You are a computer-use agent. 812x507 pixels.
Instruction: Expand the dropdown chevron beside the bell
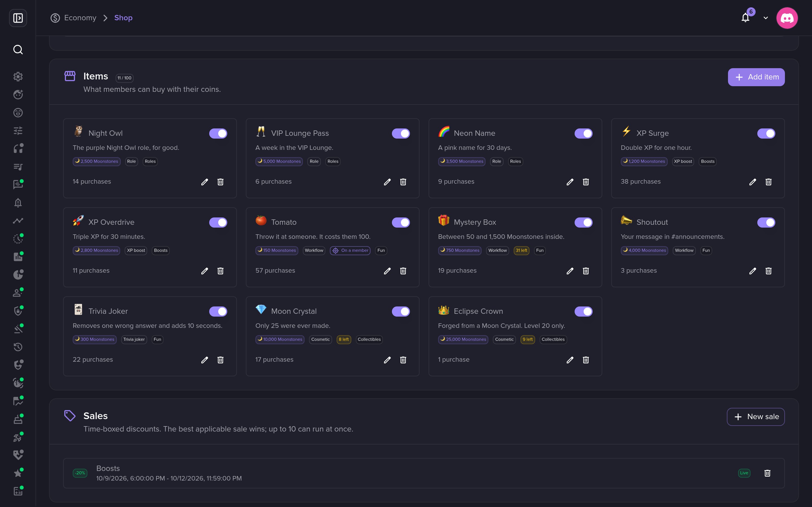765,18
